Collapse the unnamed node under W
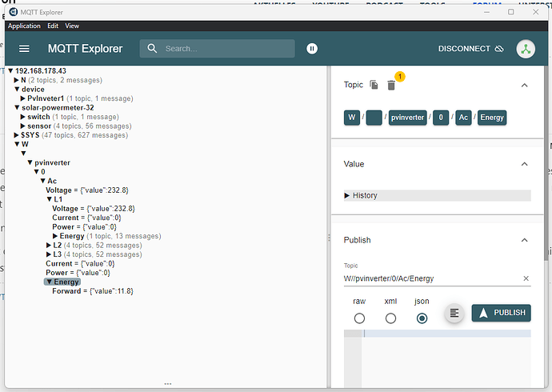Viewport: 552px width, 392px height. tap(23, 154)
